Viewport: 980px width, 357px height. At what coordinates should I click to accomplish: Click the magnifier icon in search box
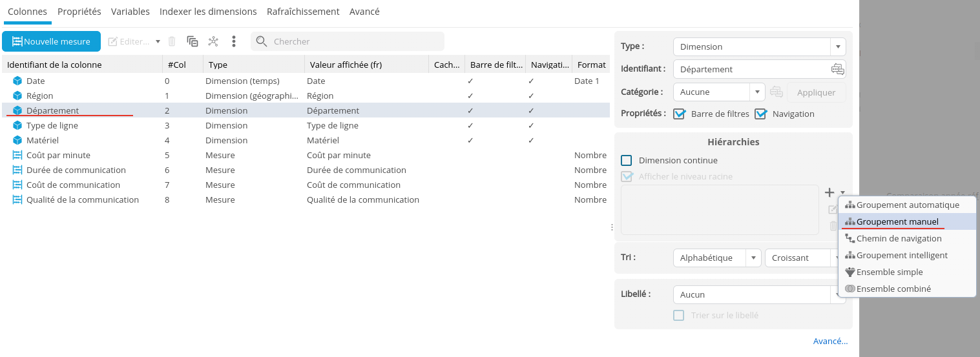262,41
